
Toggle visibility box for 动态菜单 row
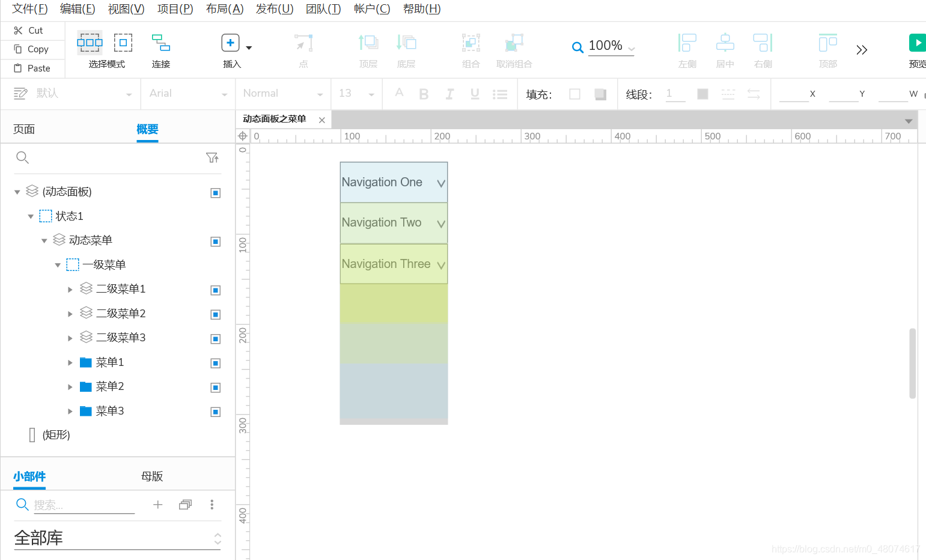tap(216, 242)
